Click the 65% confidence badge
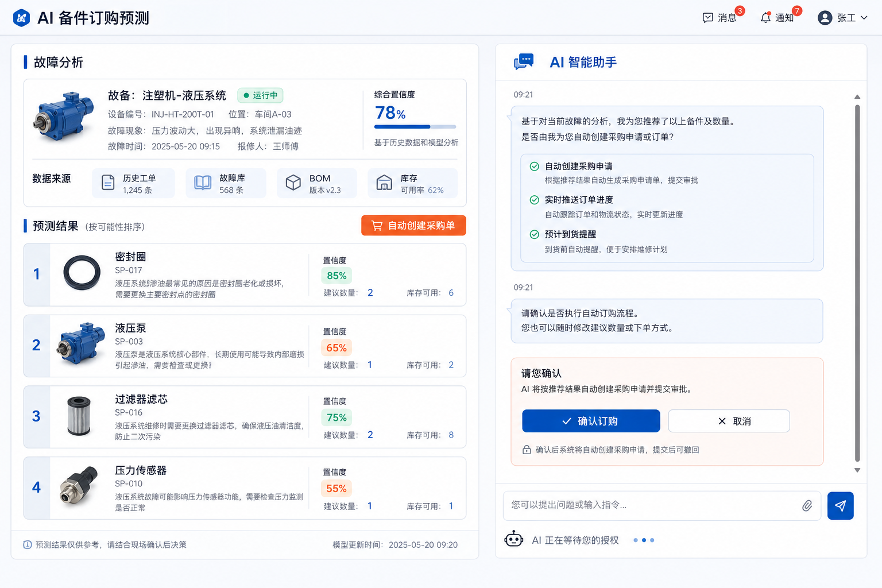Viewport: 882px width, 588px height. coord(336,347)
